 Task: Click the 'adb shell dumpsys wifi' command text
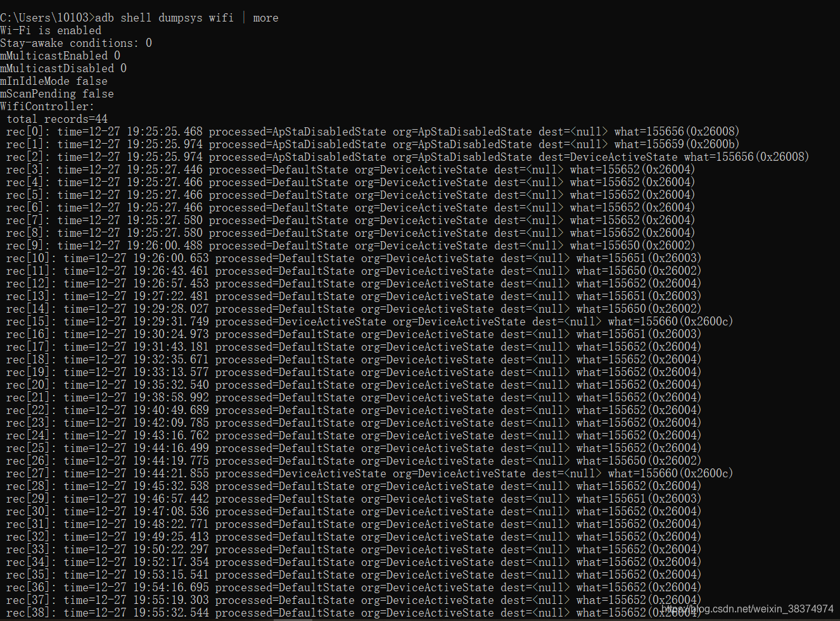point(162,17)
